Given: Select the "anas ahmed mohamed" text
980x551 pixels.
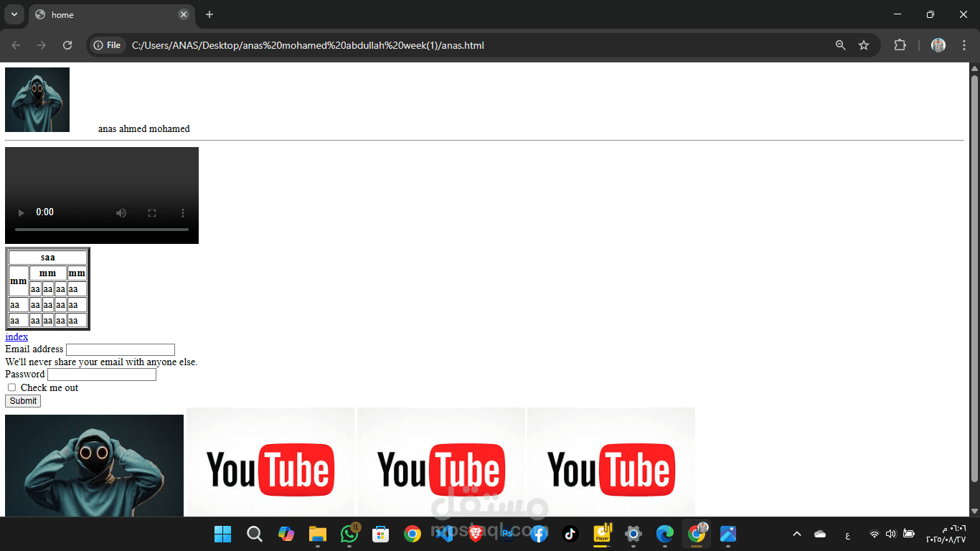Looking at the screenshot, I should (144, 129).
